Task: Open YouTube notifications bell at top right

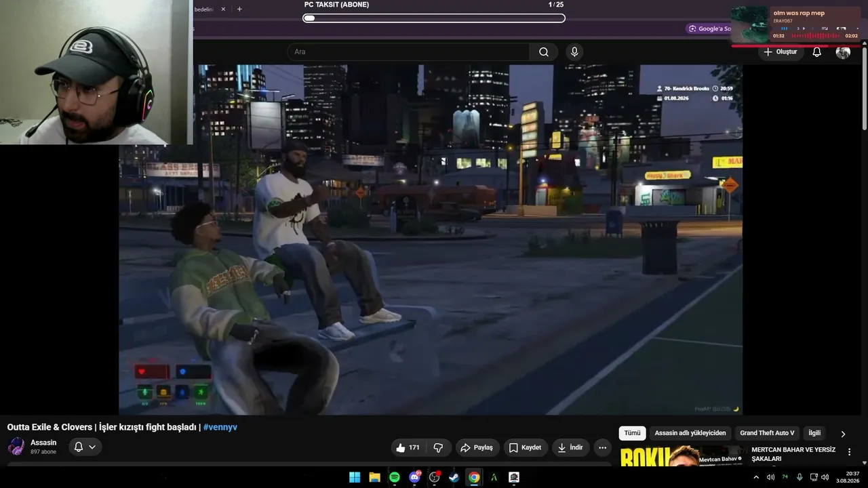Action: click(x=817, y=52)
